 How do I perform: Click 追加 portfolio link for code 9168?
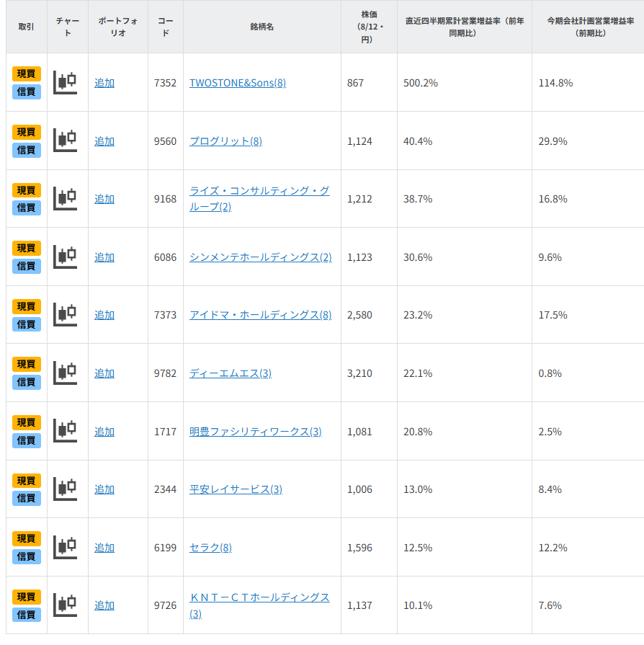point(104,199)
